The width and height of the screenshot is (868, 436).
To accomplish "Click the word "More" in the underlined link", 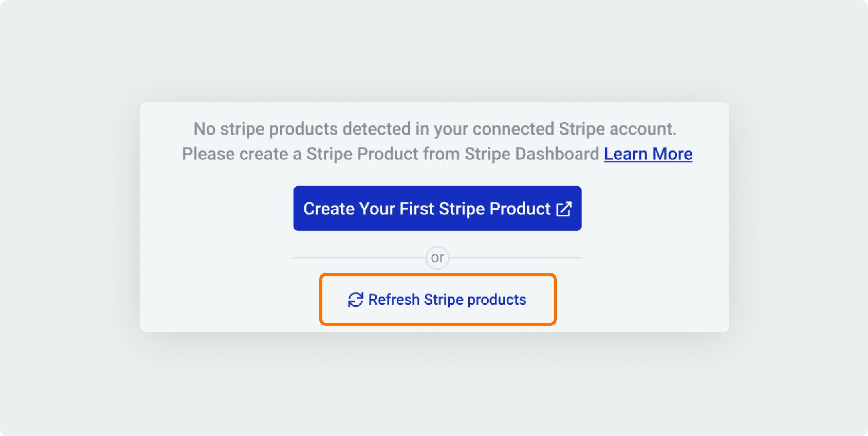I will [x=673, y=154].
